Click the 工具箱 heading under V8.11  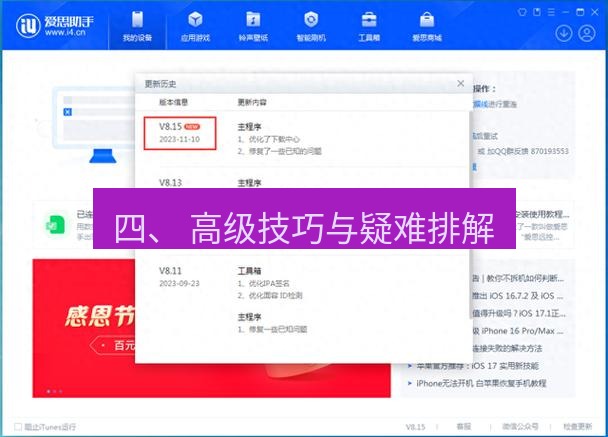click(249, 271)
